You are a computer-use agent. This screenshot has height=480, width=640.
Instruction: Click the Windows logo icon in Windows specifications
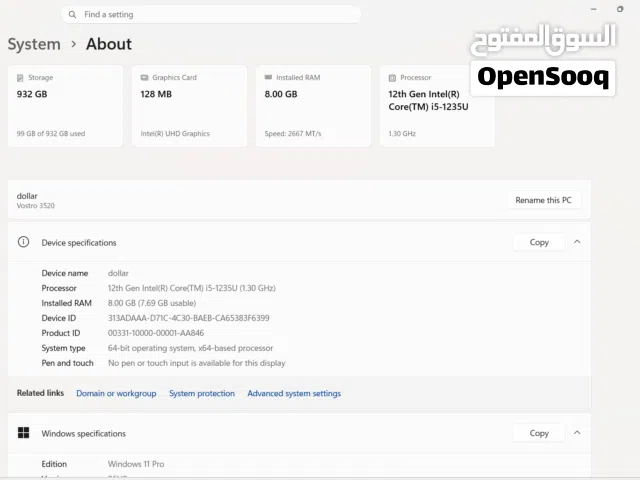[x=23, y=433]
